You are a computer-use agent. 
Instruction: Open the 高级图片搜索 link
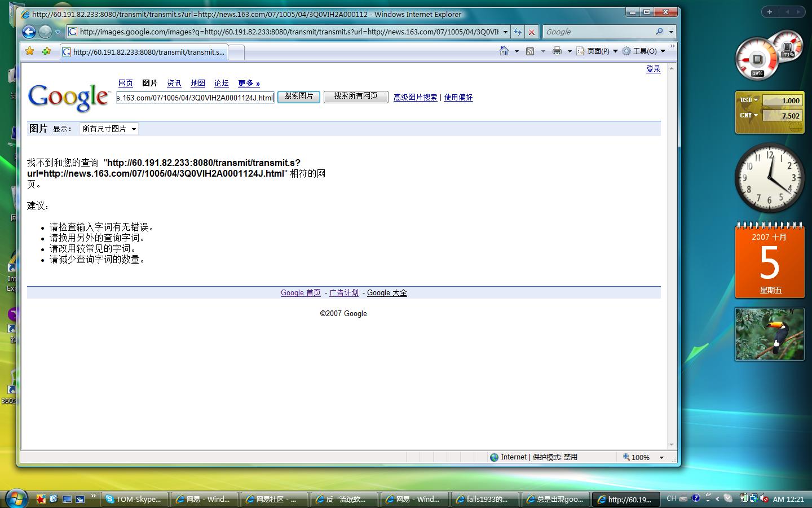click(x=416, y=97)
